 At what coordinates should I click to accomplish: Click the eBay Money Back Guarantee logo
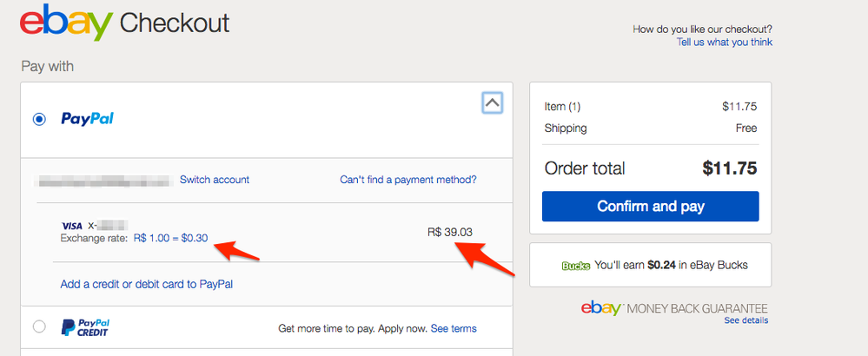pos(674,308)
